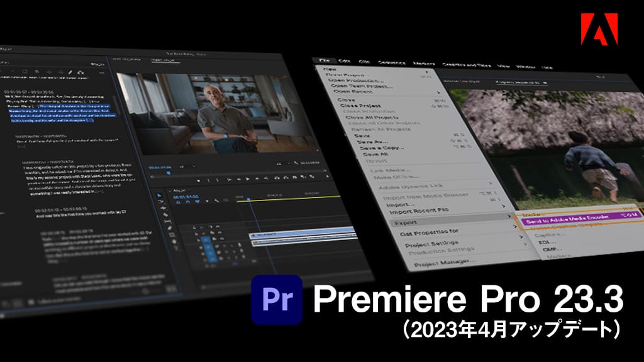Open the Program monitor zoom level dropdown
This screenshot has width=644, height=362.
188,167
